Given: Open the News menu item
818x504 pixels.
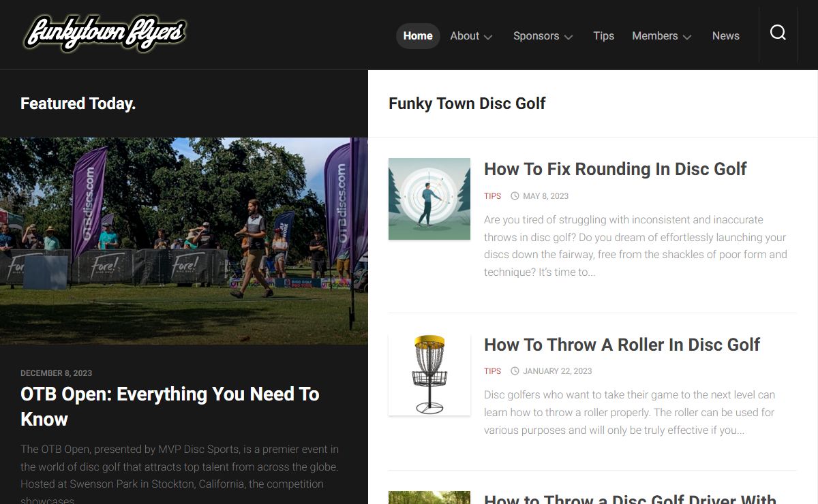Looking at the screenshot, I should (725, 36).
